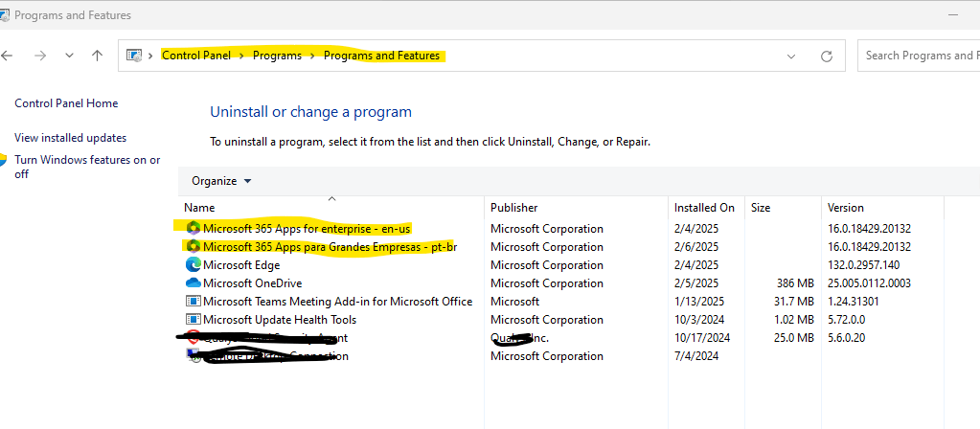Click the Microsoft Edge icon
Viewport: 980px width, 429px height.
[194, 264]
